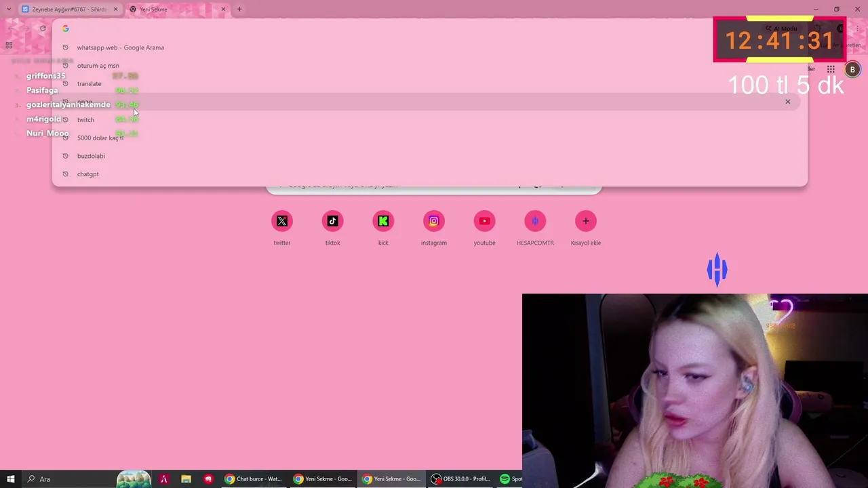Screen dimensions: 868x488
Task: Open the OBS 30.0.0 taskbar window
Action: (460, 479)
